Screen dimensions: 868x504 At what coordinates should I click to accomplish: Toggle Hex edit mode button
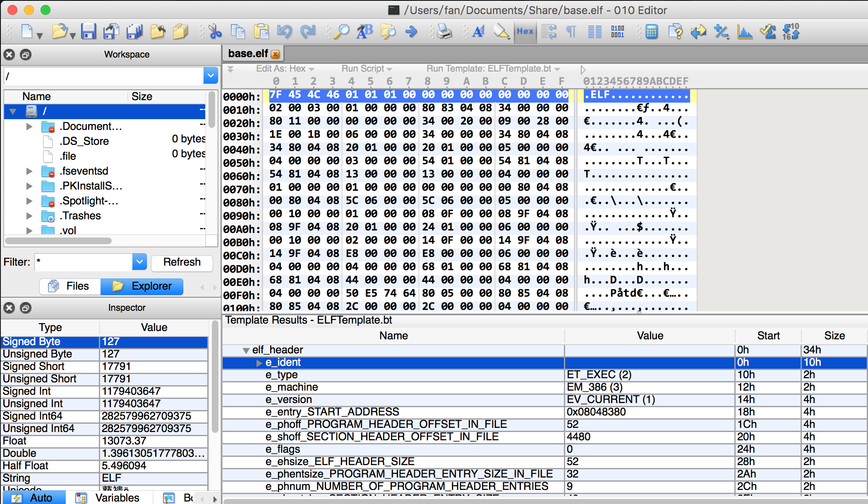pos(525,32)
